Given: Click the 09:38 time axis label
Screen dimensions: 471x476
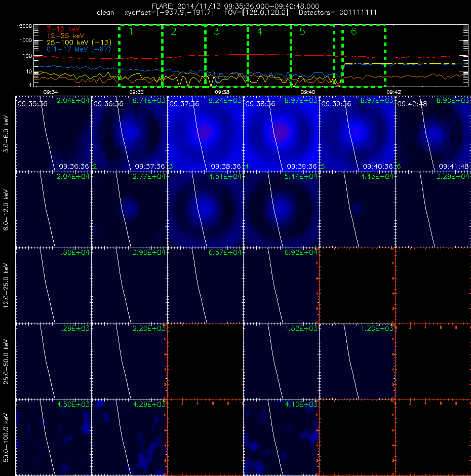Looking at the screenshot, I should [222, 92].
